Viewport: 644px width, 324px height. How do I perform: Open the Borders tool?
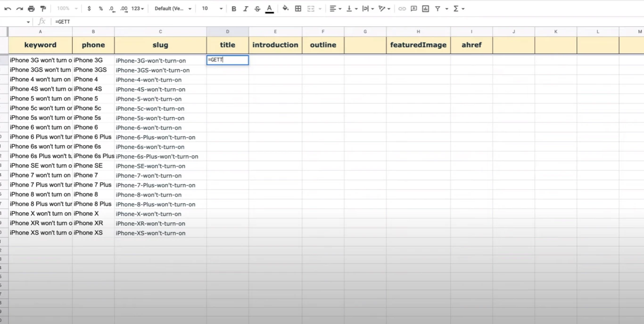pos(298,8)
